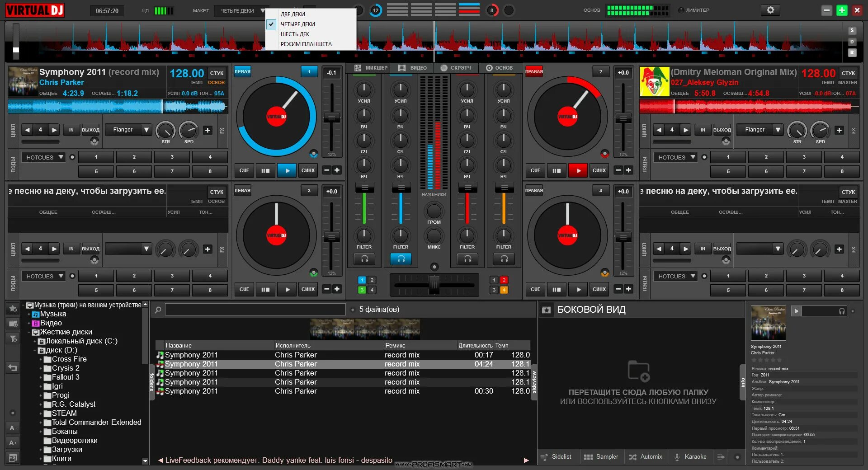Pause deck 1 with the pause button
The image size is (868, 470).
(x=265, y=170)
